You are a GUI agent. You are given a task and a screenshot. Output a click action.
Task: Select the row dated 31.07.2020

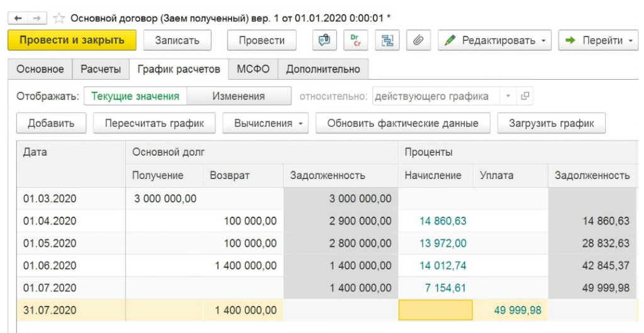(327, 310)
